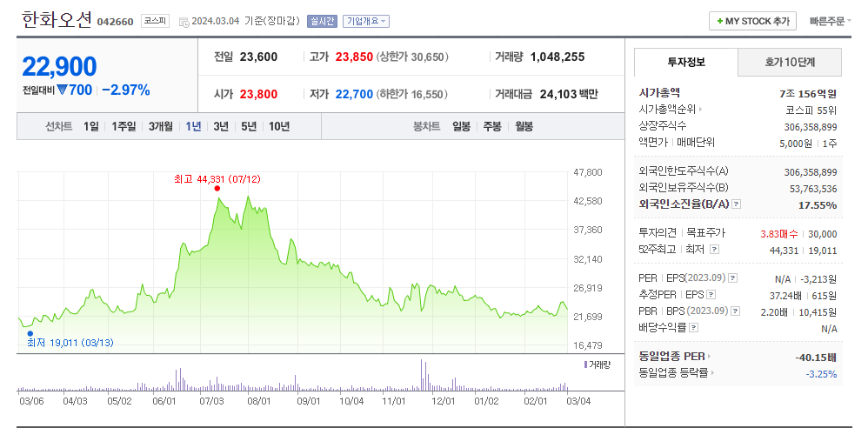Image resolution: width=868 pixels, height=428 pixels.
Task: Click the 시가총액 value 7조 156억원
Action: pos(808,93)
